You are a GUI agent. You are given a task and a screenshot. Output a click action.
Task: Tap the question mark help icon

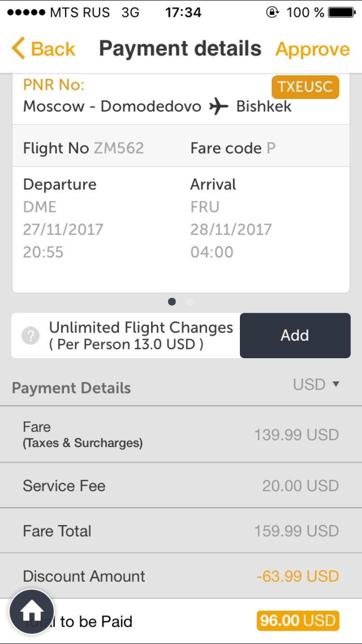point(30,336)
